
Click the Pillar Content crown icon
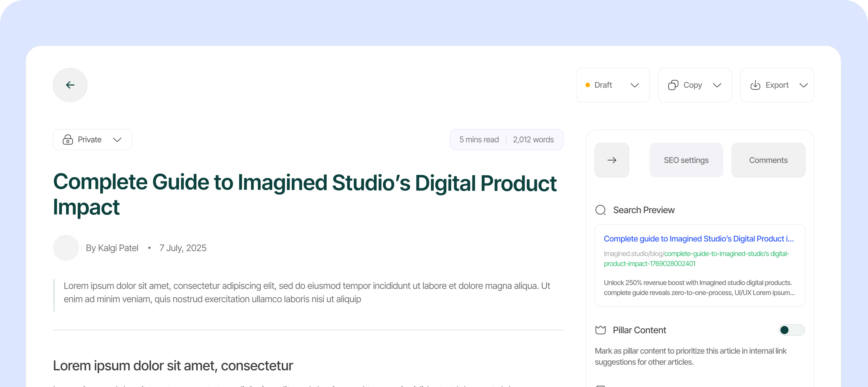pyautogui.click(x=600, y=330)
